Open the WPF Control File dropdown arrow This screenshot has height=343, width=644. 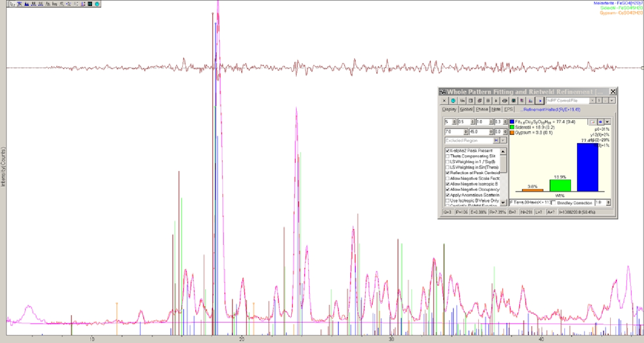(x=612, y=101)
